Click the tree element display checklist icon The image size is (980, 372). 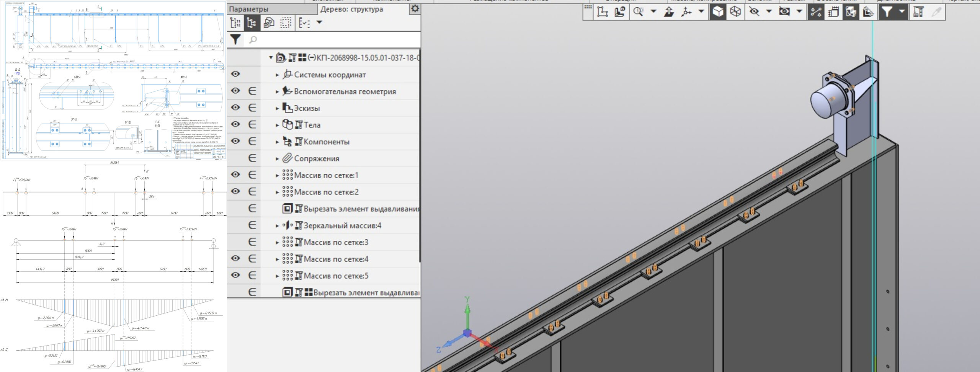pyautogui.click(x=305, y=23)
